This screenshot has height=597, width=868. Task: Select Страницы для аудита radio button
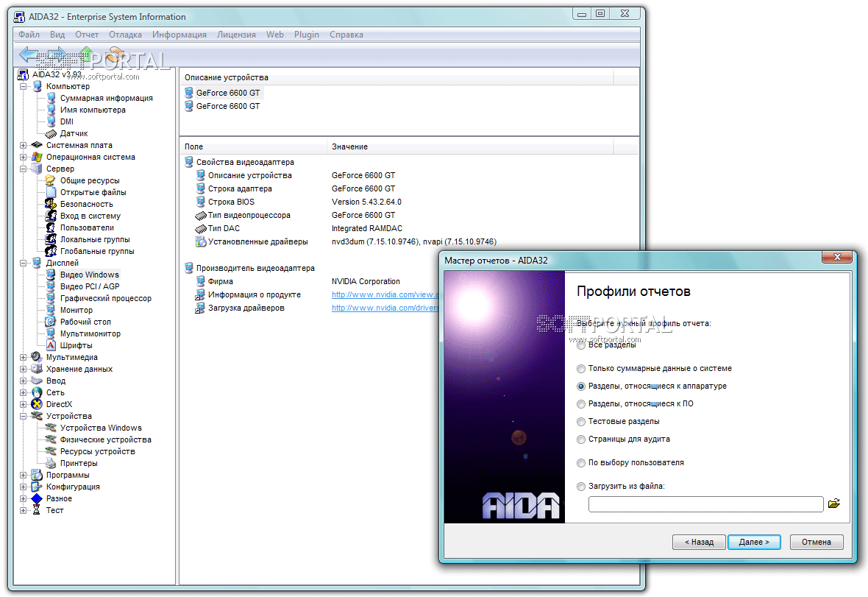580,439
